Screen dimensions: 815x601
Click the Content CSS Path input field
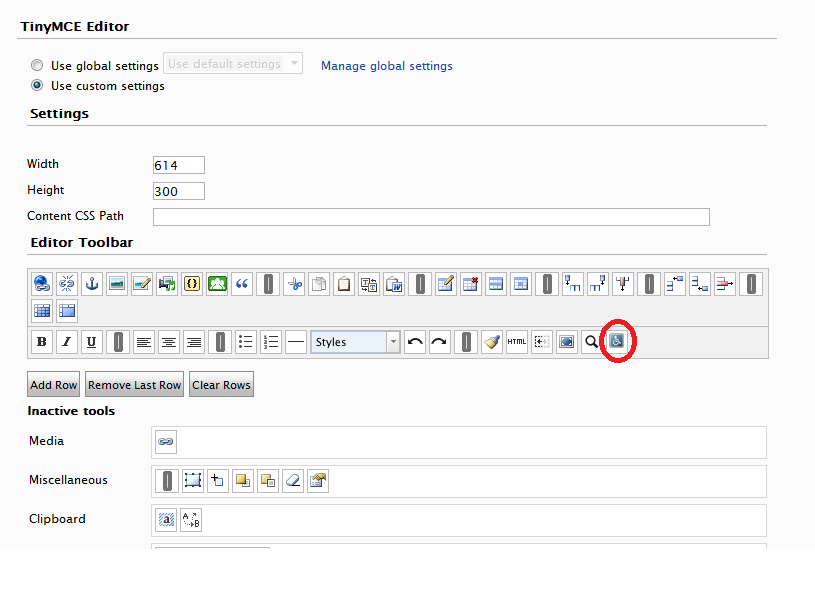[x=431, y=217]
